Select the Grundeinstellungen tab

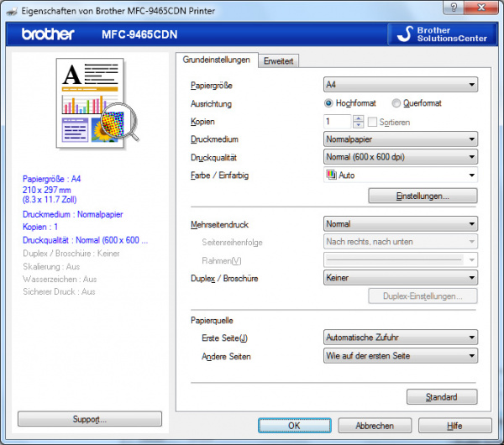tap(217, 60)
